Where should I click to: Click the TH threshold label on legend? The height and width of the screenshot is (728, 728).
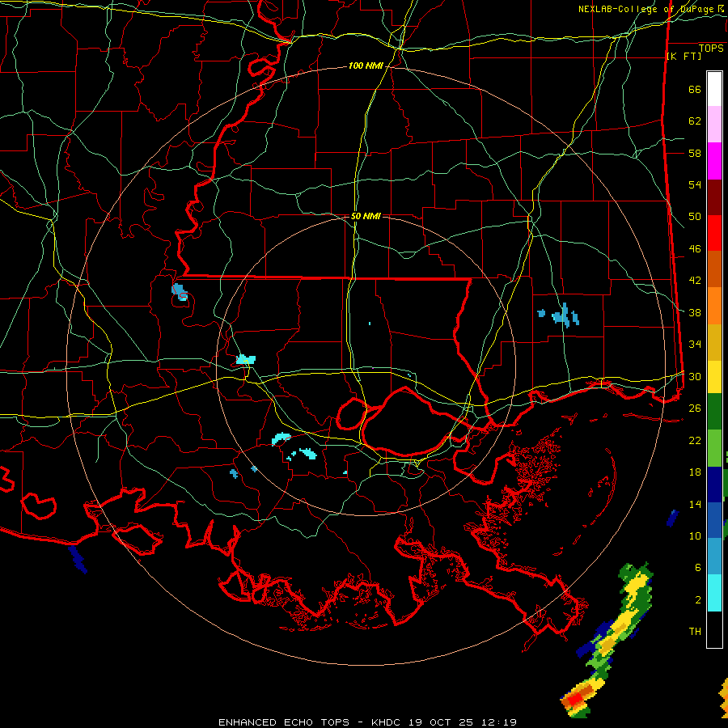click(x=695, y=632)
